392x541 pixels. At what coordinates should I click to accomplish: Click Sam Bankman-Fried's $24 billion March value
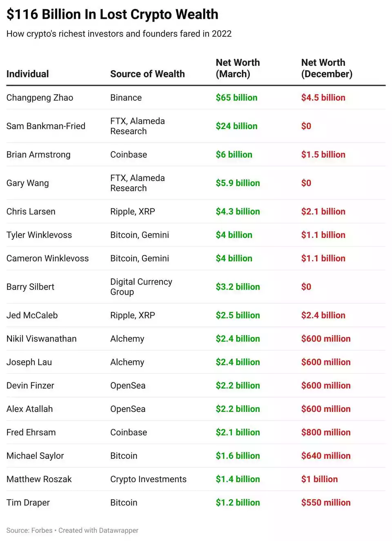[x=236, y=126]
